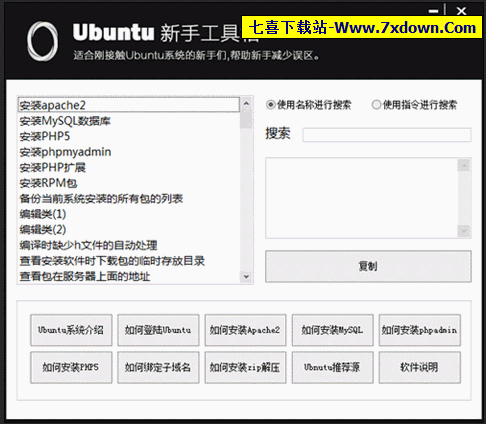Click the 复制 copy button
The image size is (486, 424).
click(368, 266)
